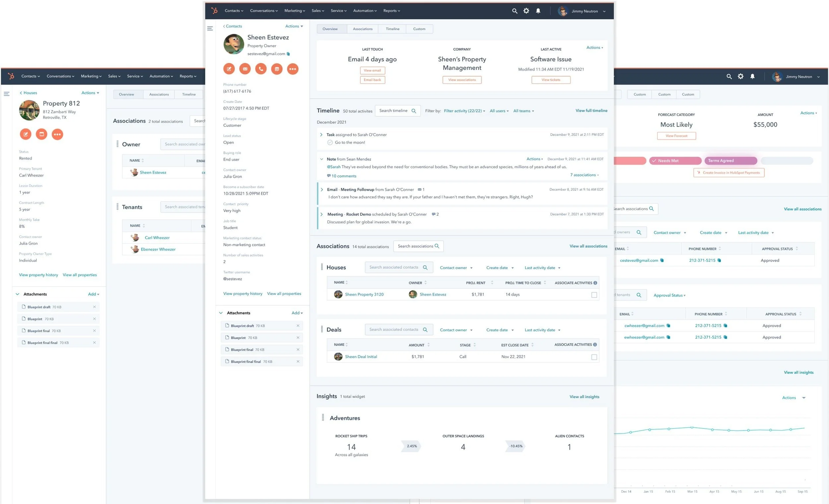Open the three-dots more actions icon under Property 812

point(57,135)
